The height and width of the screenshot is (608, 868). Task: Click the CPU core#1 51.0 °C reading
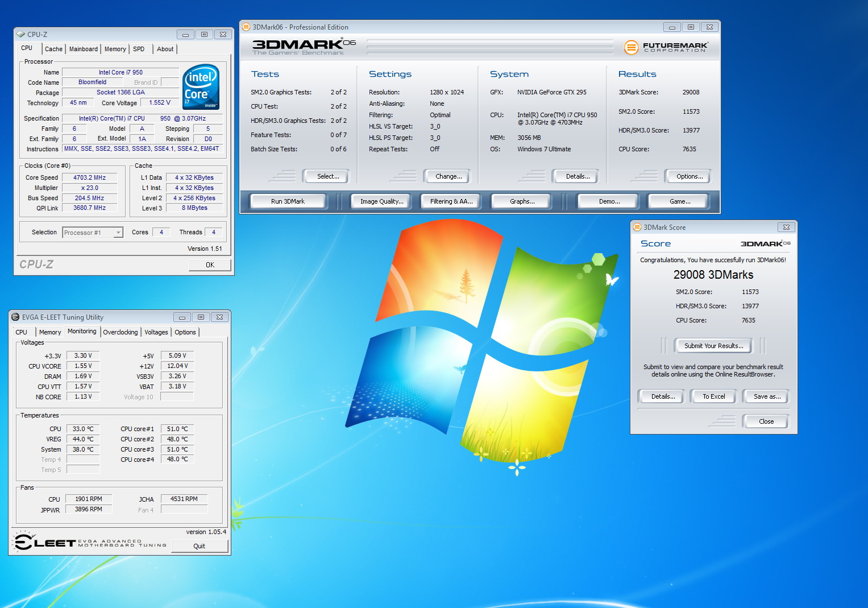[177, 429]
